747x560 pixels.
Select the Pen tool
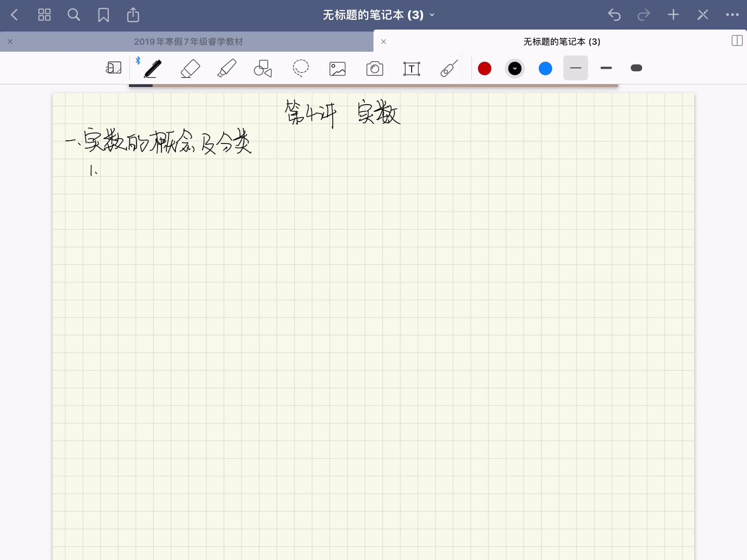153,68
